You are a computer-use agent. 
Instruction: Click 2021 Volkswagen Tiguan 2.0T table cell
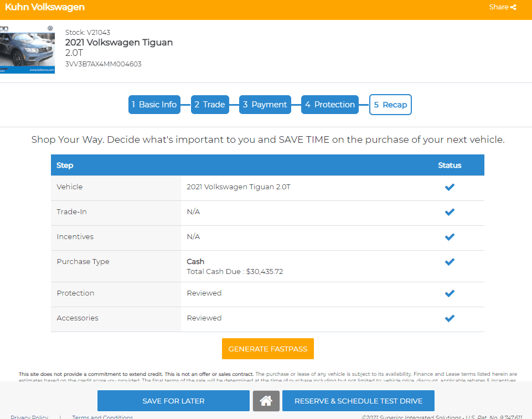click(x=239, y=187)
